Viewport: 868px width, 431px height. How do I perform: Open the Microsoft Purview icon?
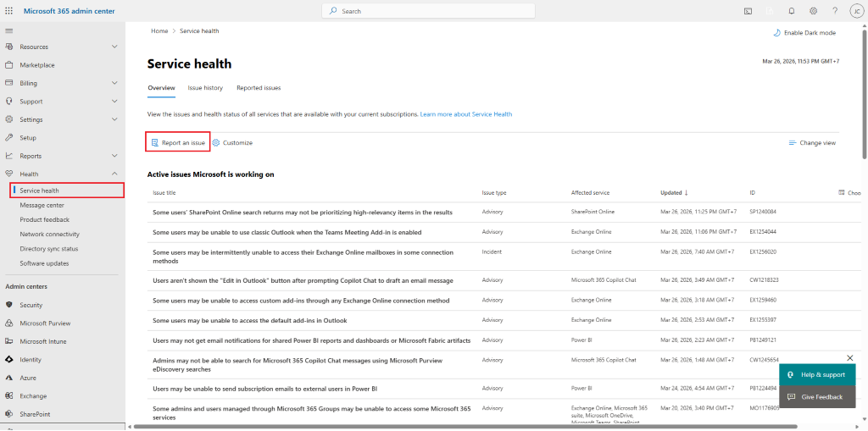coord(8,323)
